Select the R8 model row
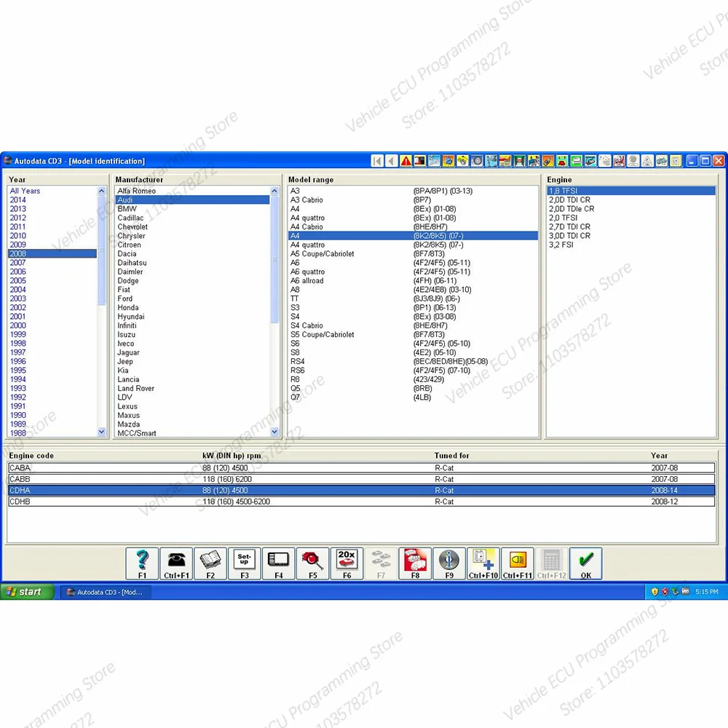 pos(413,379)
